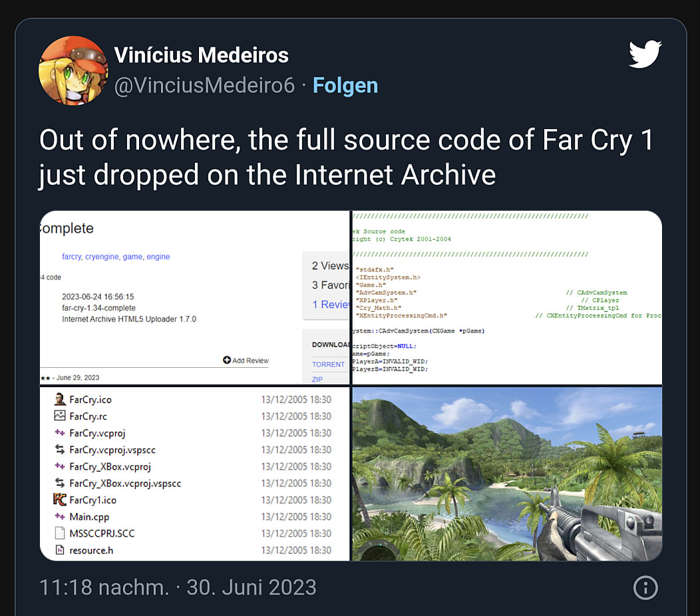
Task: Open the Internet Archive page screenshot
Action: pos(194,297)
